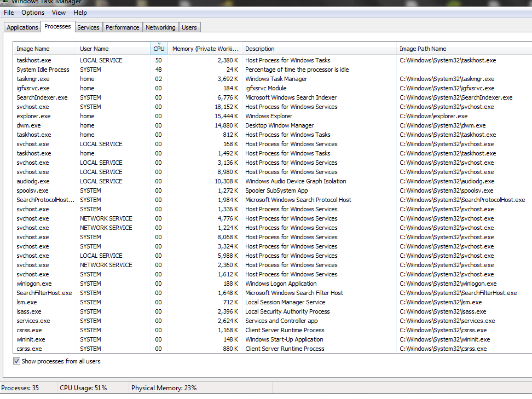Switch to the Users tab
This screenshot has width=532, height=399.
click(x=189, y=27)
